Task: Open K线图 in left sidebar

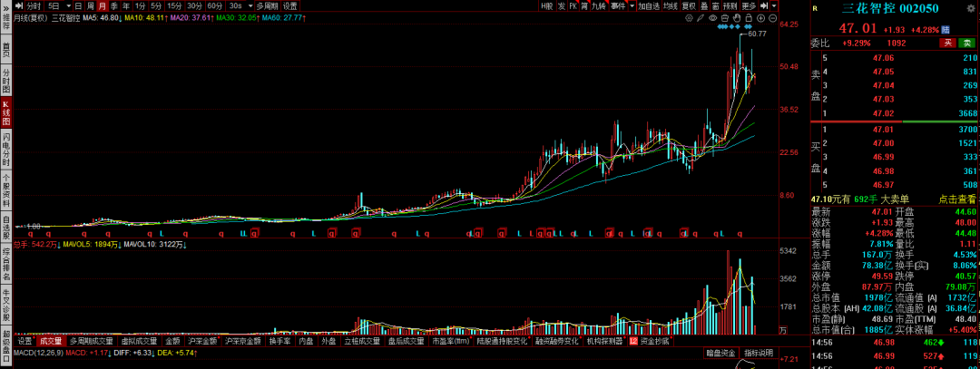Action: point(5,113)
